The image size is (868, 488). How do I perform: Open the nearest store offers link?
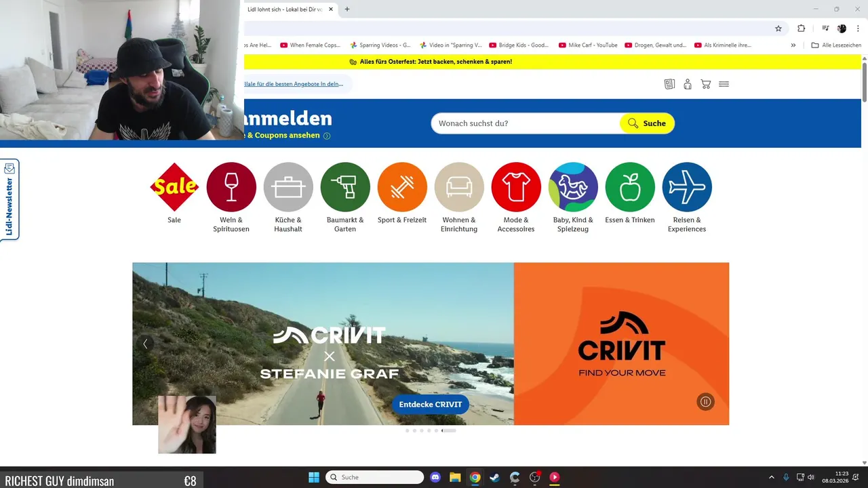tap(294, 84)
